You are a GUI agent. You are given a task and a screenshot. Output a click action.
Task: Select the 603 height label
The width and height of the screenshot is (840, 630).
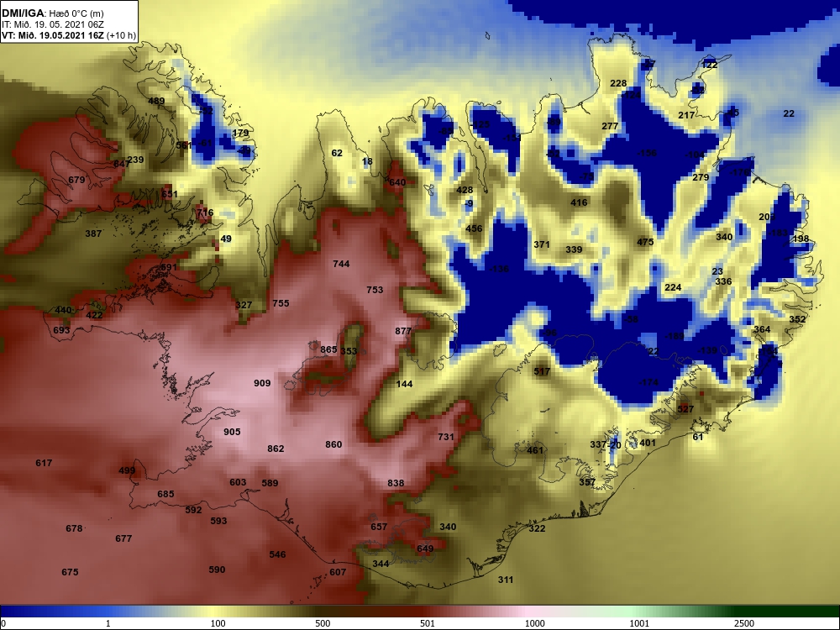click(238, 482)
